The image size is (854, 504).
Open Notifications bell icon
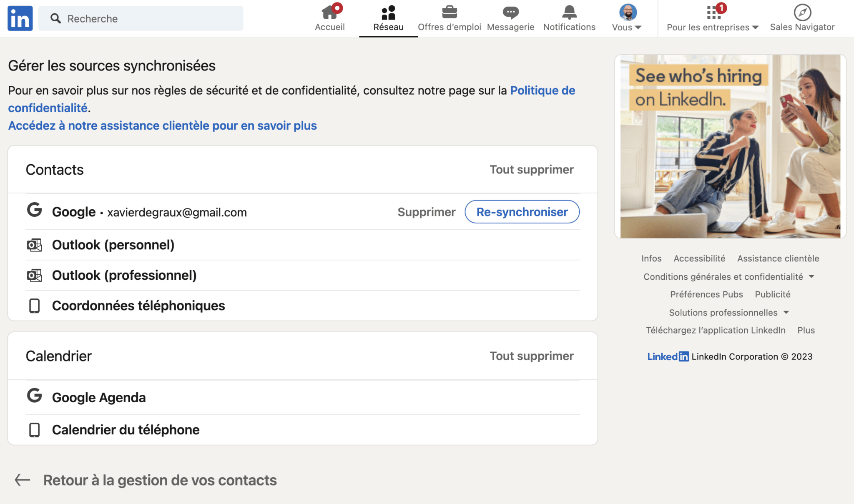coord(569,13)
